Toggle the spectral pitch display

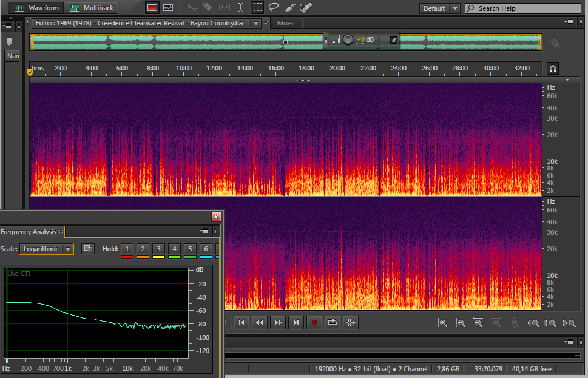click(167, 8)
